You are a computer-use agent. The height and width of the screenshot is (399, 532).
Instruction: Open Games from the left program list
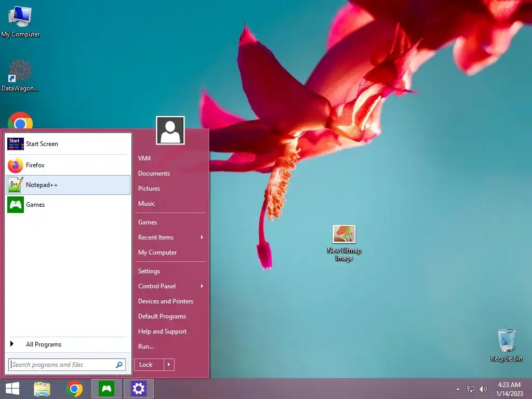pyautogui.click(x=68, y=205)
